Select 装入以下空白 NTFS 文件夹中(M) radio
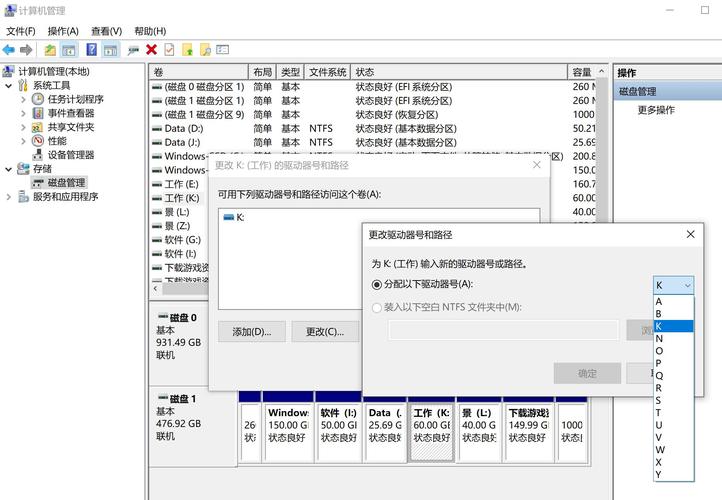This screenshot has height=500, width=722. pos(377,308)
